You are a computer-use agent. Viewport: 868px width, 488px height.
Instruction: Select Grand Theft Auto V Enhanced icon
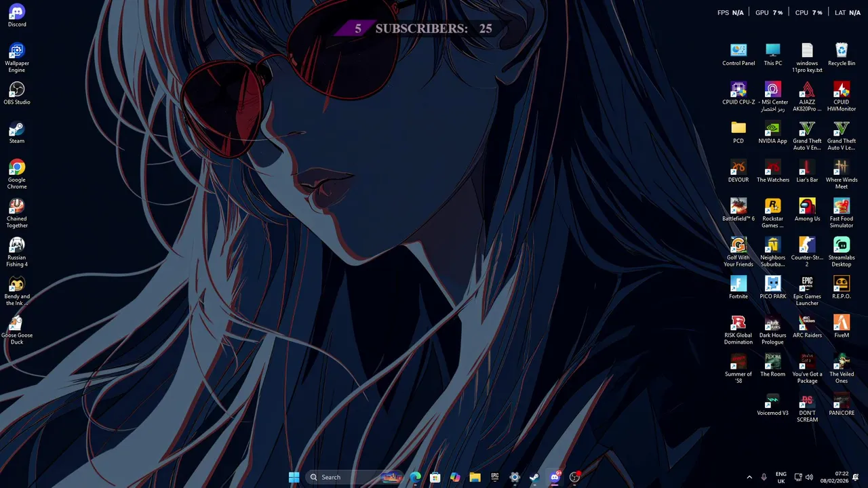point(807,136)
